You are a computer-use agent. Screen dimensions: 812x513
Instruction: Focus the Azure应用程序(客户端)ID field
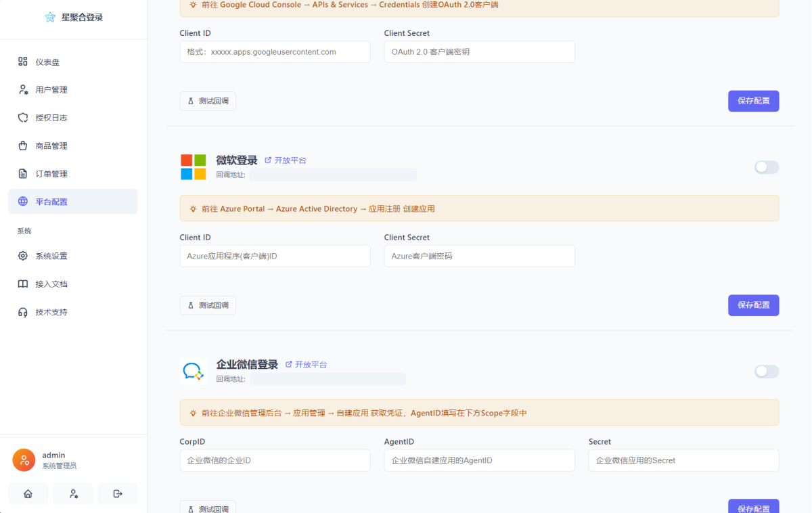click(x=275, y=256)
